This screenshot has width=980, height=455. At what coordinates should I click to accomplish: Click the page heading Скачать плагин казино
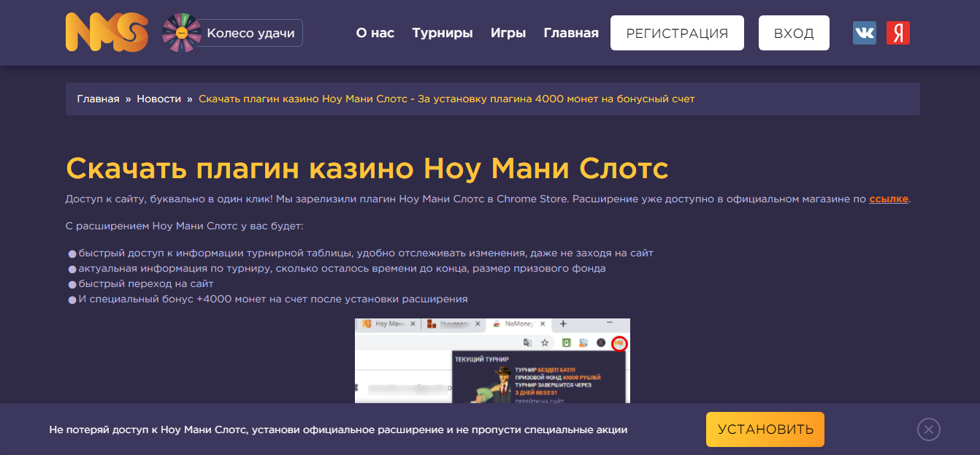pyautogui.click(x=367, y=169)
